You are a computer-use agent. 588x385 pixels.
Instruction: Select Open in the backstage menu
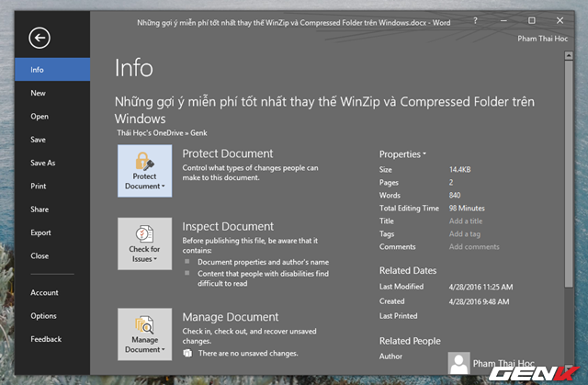(x=52, y=116)
